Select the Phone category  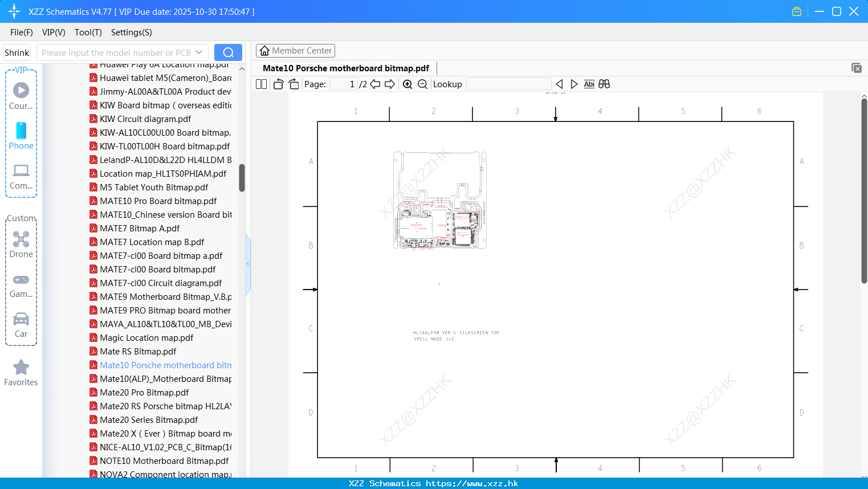[x=21, y=136]
